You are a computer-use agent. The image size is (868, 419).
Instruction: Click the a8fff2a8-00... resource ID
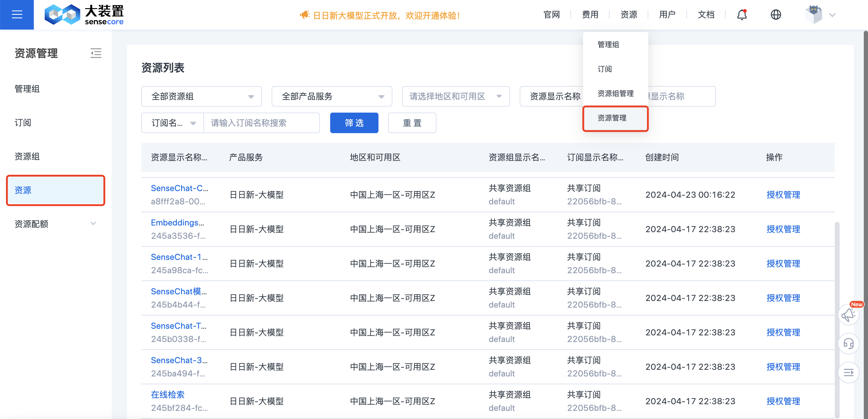coord(178,202)
